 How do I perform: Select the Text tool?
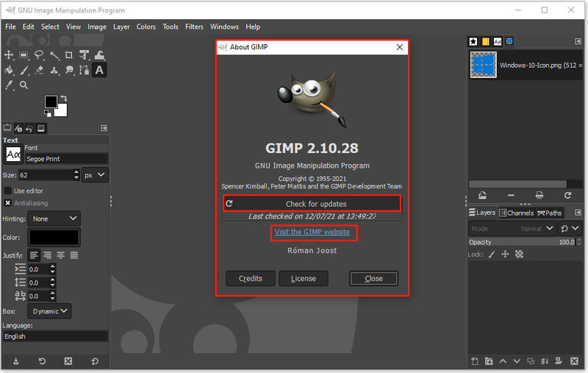coord(99,70)
